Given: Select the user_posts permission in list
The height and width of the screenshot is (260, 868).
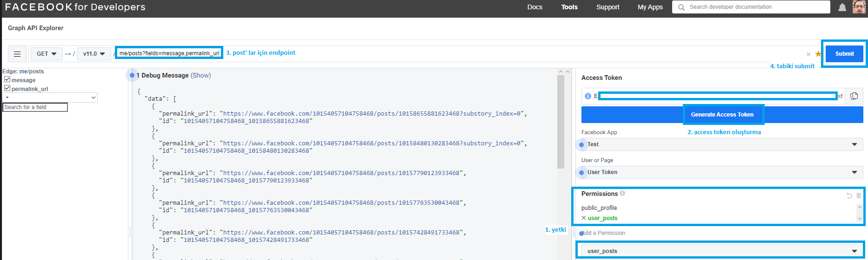Looking at the screenshot, I should pos(603,218).
